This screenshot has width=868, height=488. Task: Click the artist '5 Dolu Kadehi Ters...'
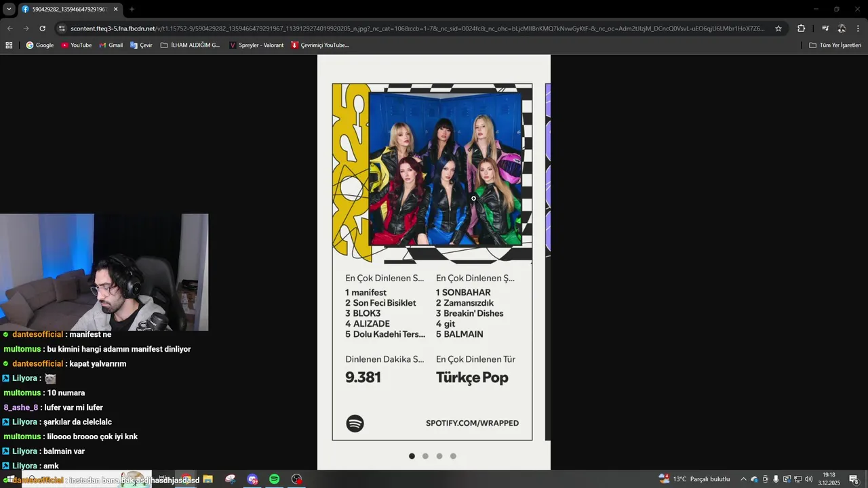[x=385, y=334]
